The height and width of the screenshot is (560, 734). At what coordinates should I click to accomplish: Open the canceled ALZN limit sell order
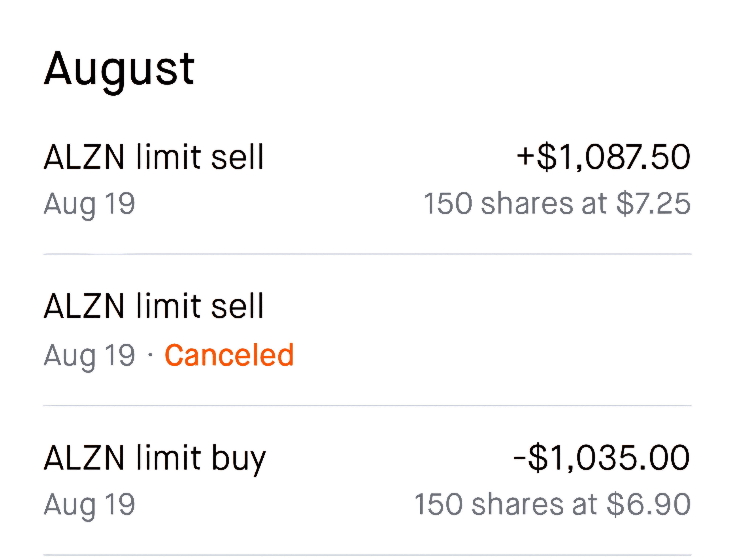pos(154,306)
